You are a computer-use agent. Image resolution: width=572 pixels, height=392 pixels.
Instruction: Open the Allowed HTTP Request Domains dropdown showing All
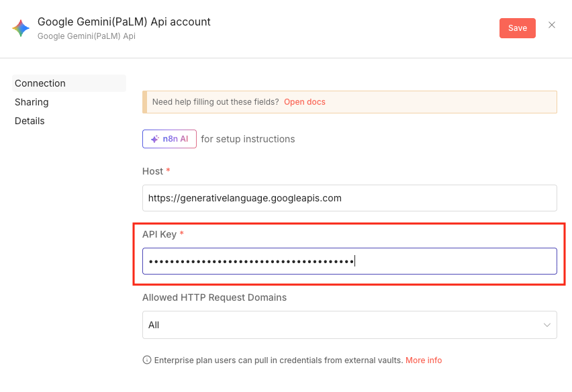coord(349,325)
